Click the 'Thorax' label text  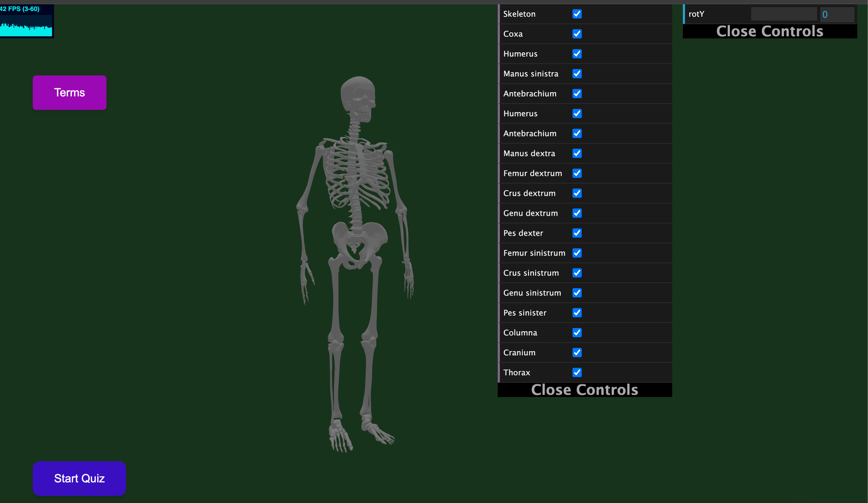click(517, 372)
